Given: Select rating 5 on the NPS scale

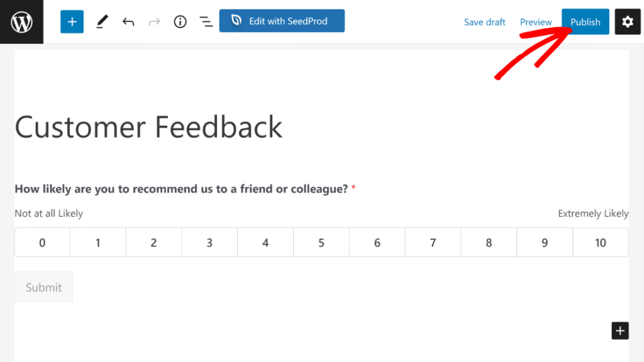Looking at the screenshot, I should coord(321,242).
